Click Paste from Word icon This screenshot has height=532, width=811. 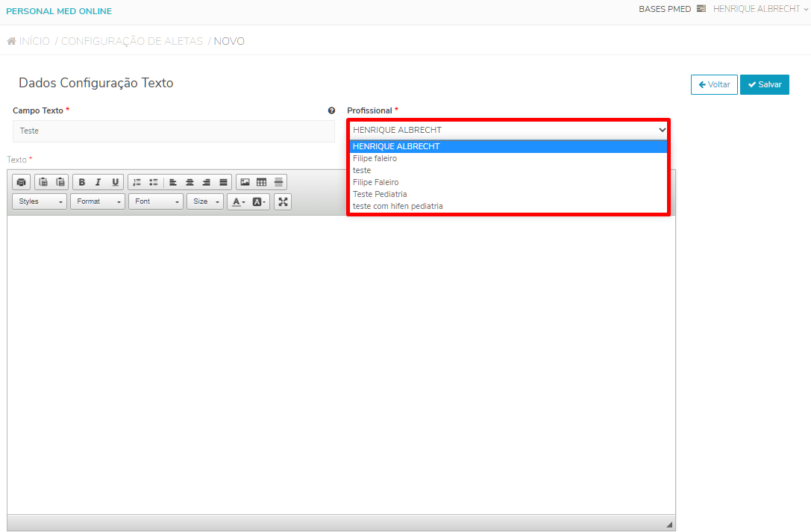pyautogui.click(x=60, y=182)
